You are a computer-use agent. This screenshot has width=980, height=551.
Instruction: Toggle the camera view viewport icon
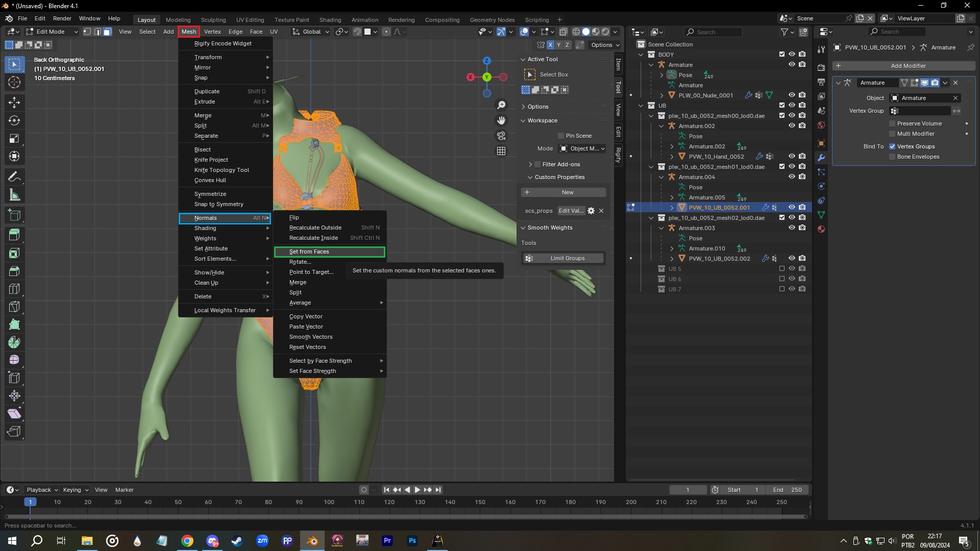501,136
